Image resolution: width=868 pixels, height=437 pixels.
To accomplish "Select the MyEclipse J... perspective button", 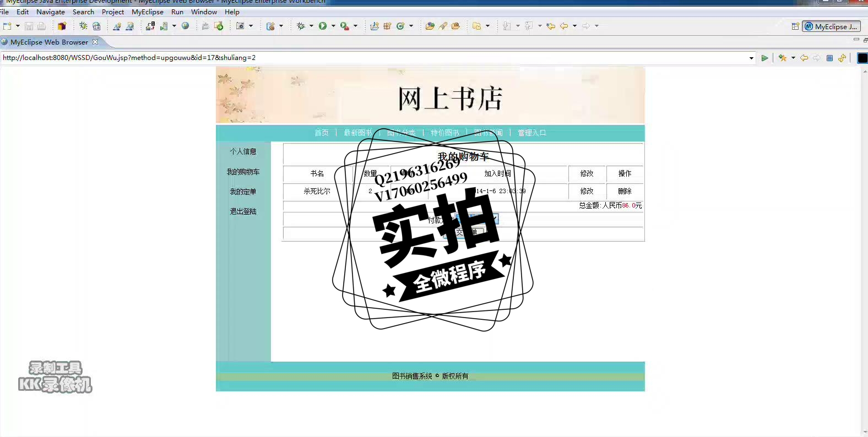I will pos(831,26).
